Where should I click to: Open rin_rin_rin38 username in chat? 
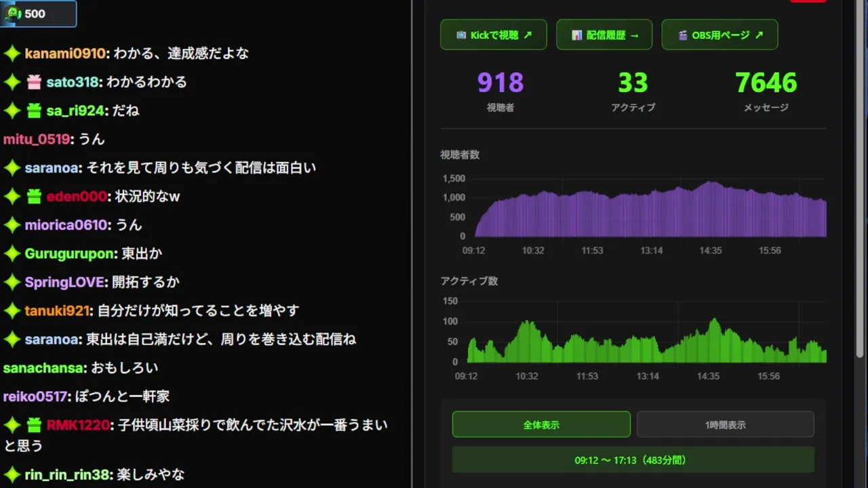67,474
